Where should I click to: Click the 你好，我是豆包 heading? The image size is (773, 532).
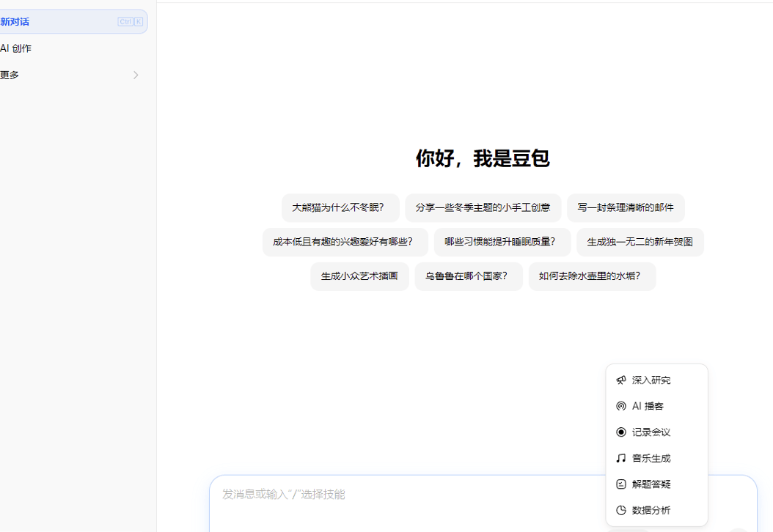[x=483, y=158]
